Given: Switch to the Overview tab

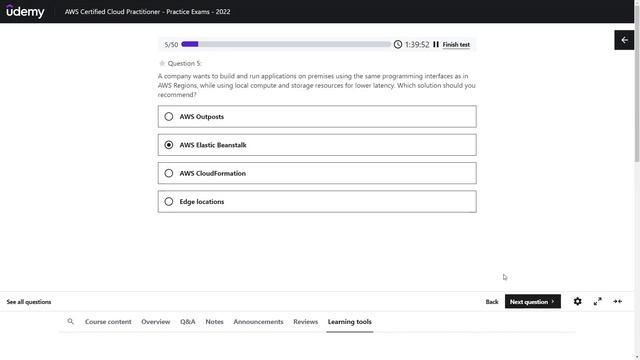Looking at the screenshot, I should (156, 322).
